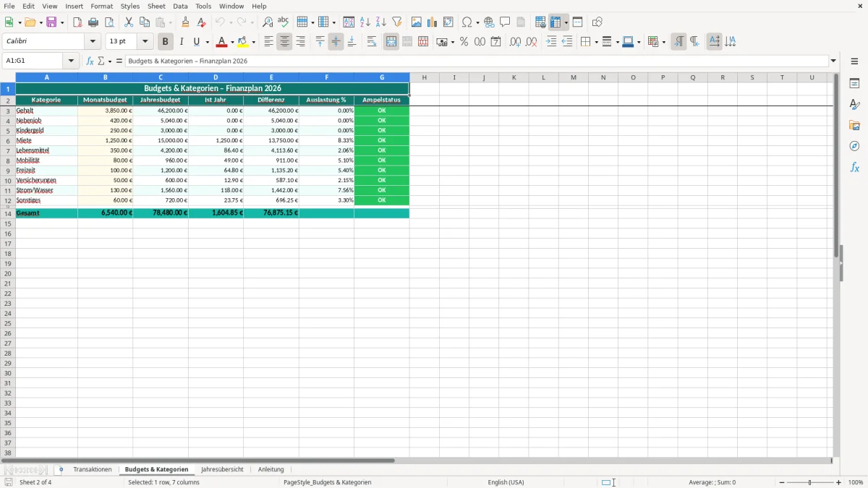Toggle Bold formatting

click(x=166, y=42)
